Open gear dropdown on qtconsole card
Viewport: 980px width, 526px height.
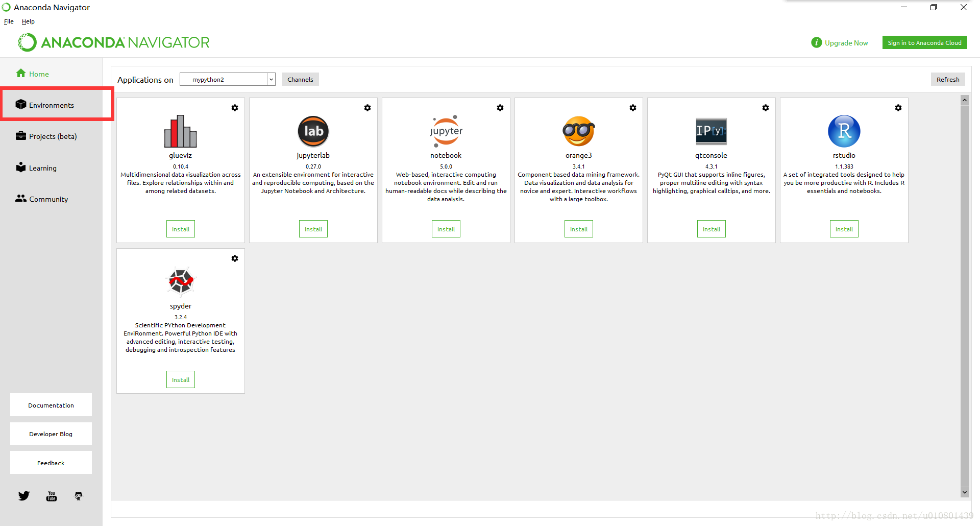click(766, 108)
